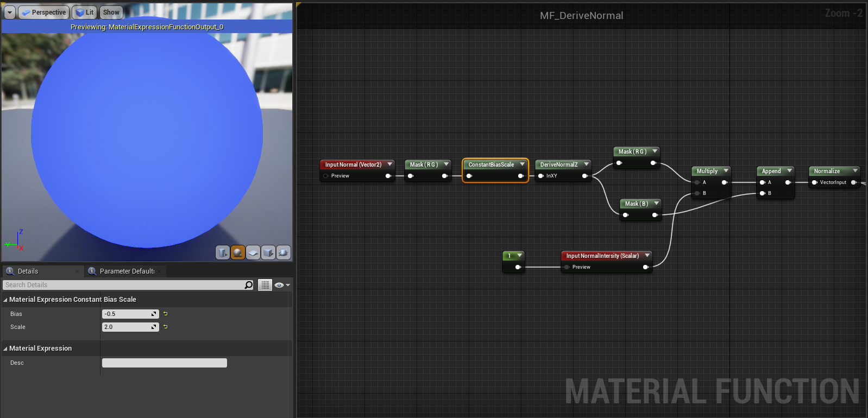Select the cube preview mesh
The width and height of the screenshot is (868, 418).
coord(268,252)
